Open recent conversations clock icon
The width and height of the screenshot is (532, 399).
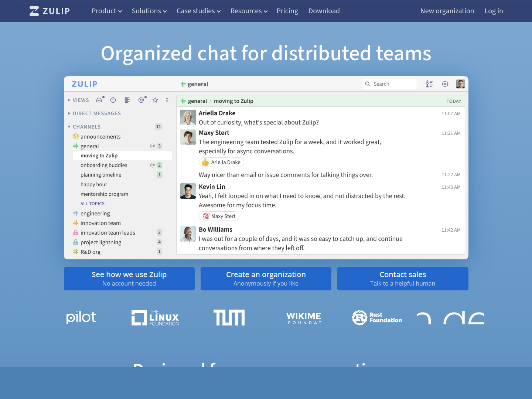113,100
